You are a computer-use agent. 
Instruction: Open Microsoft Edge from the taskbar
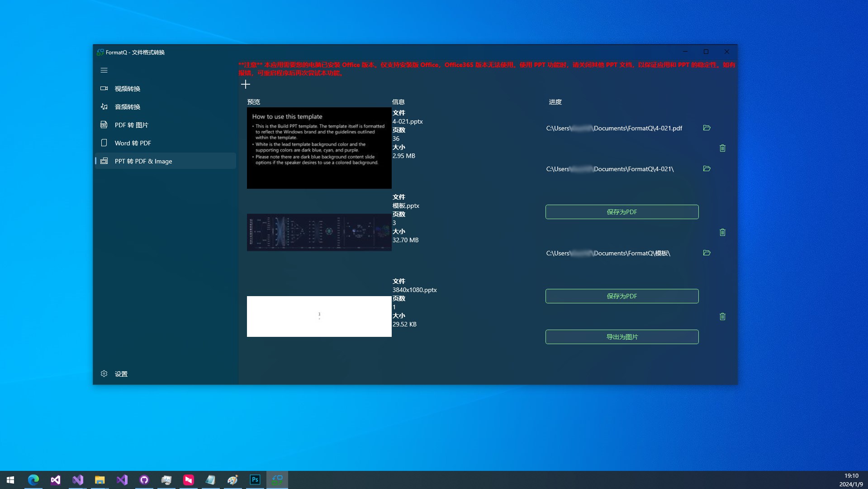[x=33, y=480]
